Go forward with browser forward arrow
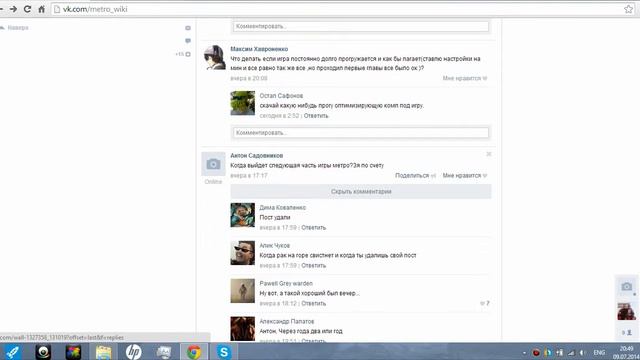The width and height of the screenshot is (640, 360). click(13, 9)
